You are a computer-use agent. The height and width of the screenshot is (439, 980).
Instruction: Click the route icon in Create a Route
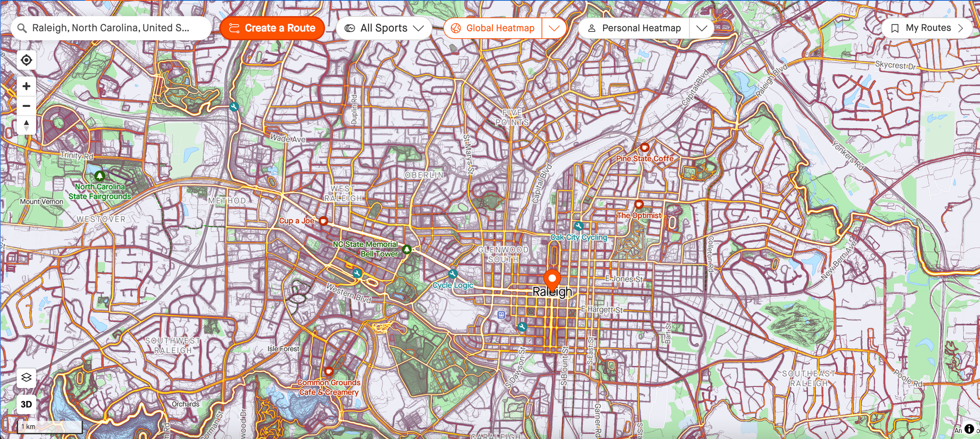point(234,28)
